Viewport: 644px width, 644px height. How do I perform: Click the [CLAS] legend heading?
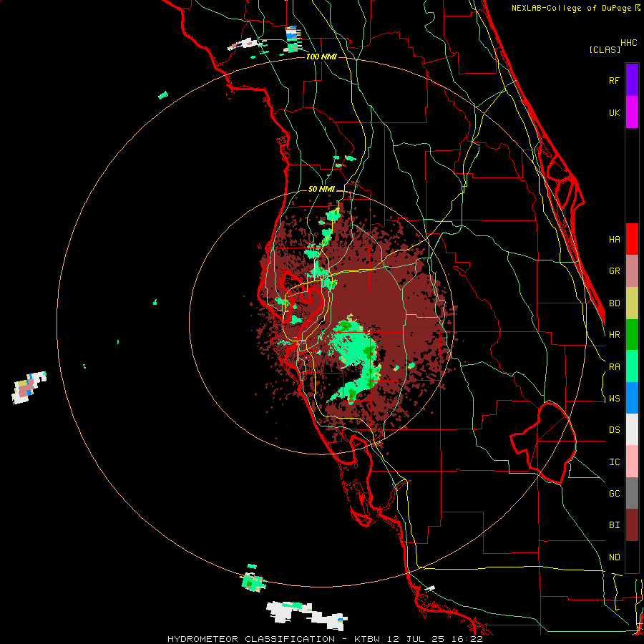pos(605,49)
